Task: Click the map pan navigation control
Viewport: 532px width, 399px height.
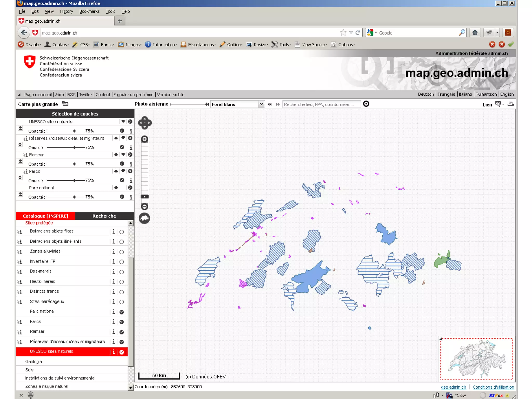Action: [144, 123]
